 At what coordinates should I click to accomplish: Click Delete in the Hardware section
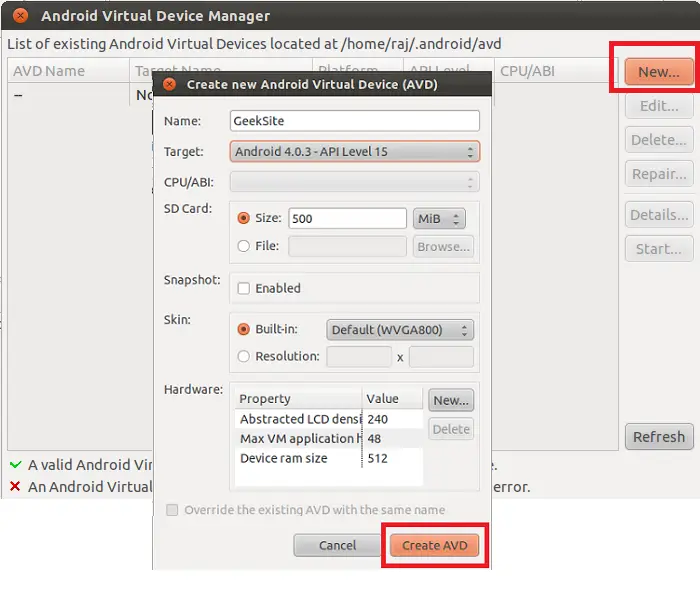click(451, 429)
